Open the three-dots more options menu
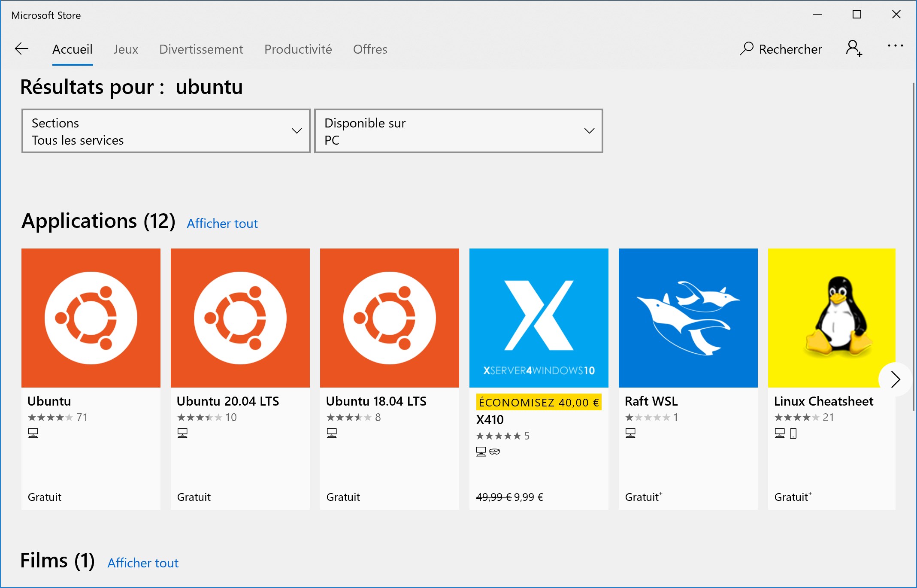The height and width of the screenshot is (588, 917). tap(896, 45)
